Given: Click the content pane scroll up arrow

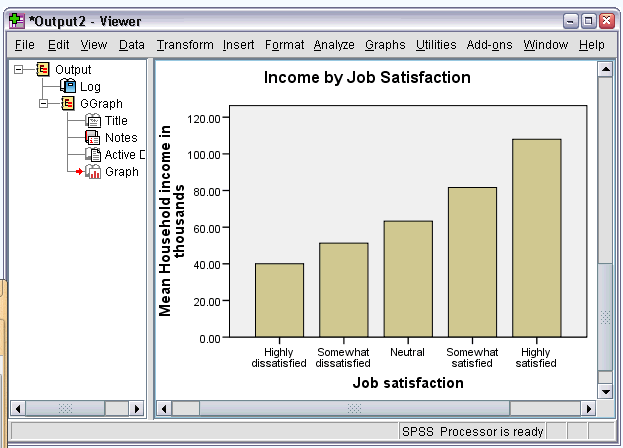Looking at the screenshot, I should (x=606, y=70).
